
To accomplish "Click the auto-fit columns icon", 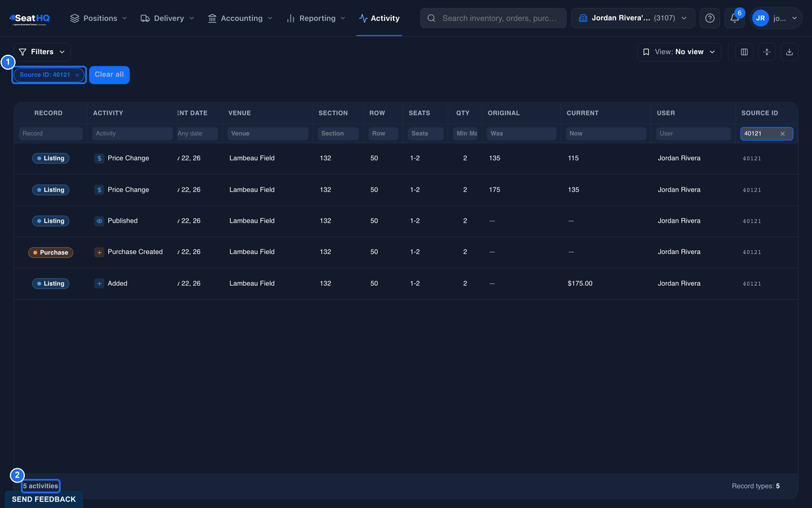I will point(767,52).
